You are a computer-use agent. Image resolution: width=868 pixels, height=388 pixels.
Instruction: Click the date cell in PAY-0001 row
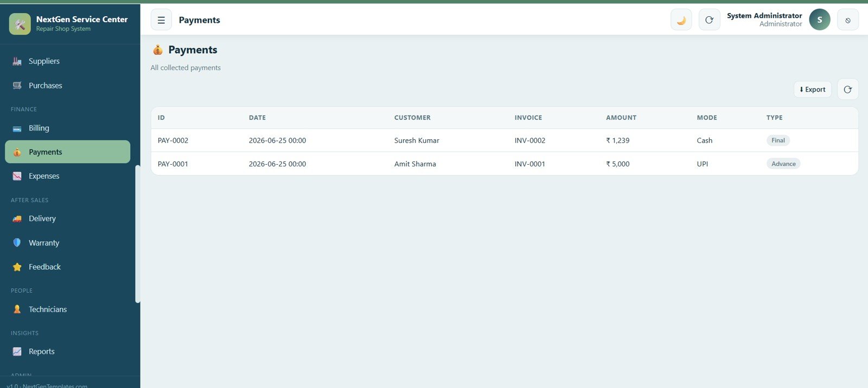tap(277, 164)
